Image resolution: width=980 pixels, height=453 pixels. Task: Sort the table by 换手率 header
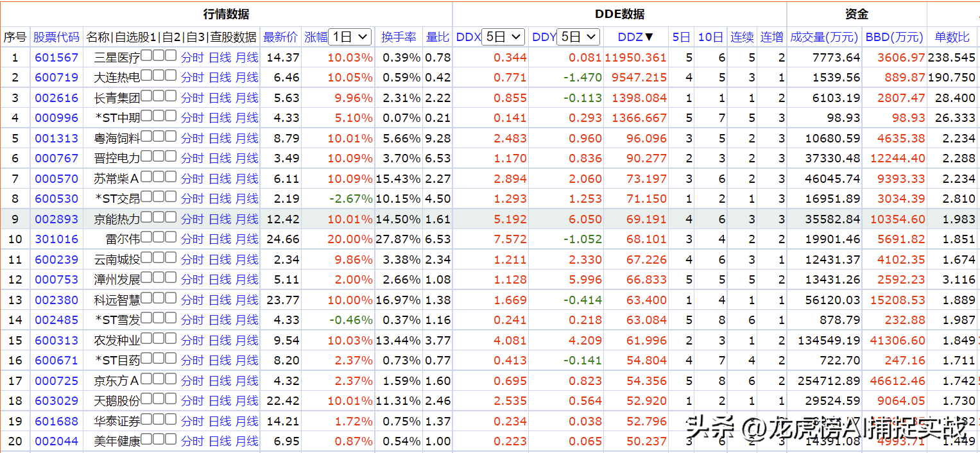[399, 37]
